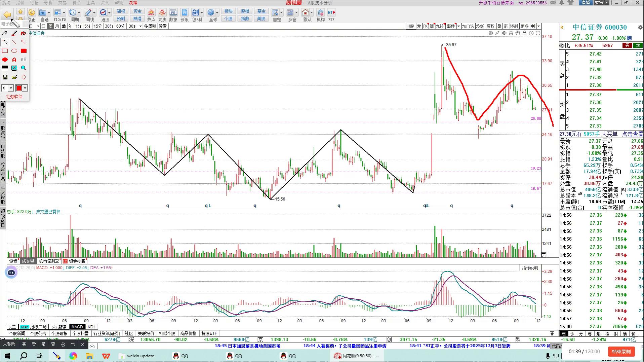Pick the pencil freehand drawing tool

pyautogui.click(x=5, y=42)
